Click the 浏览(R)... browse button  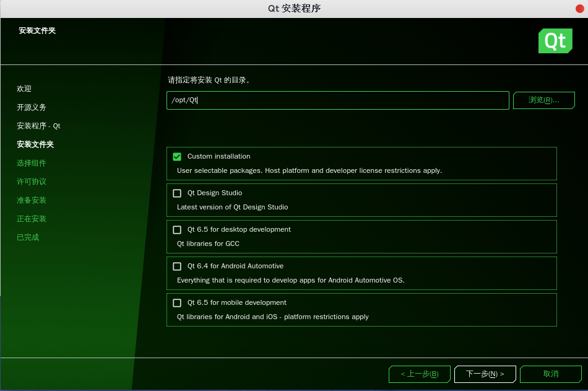pos(543,100)
